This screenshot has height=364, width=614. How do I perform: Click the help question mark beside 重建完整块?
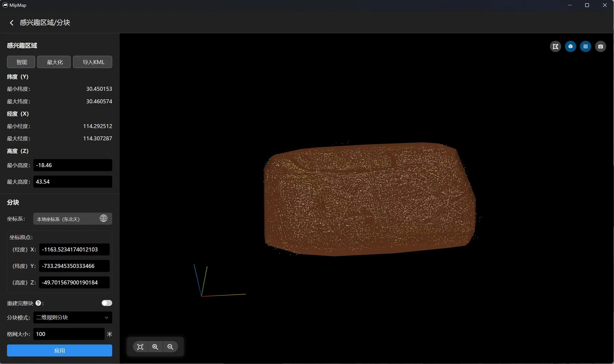coord(38,303)
